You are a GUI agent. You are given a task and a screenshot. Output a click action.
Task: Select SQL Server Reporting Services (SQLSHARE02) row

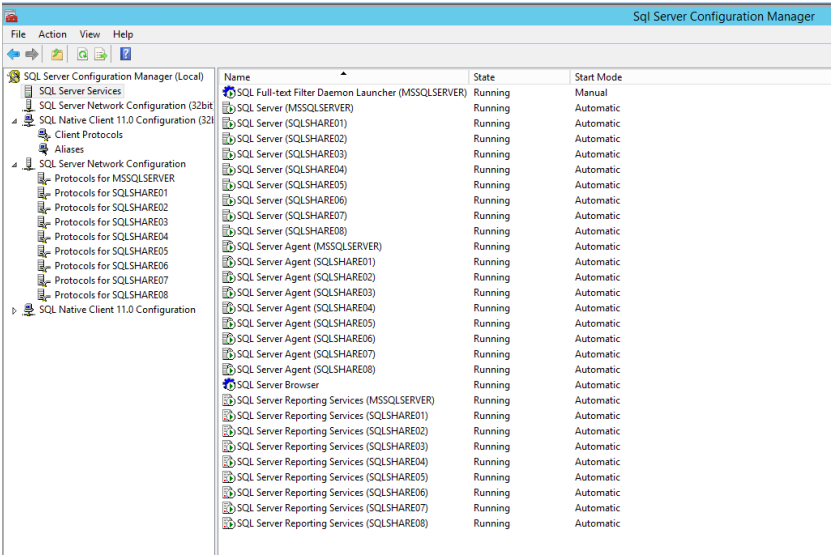click(x=421, y=431)
